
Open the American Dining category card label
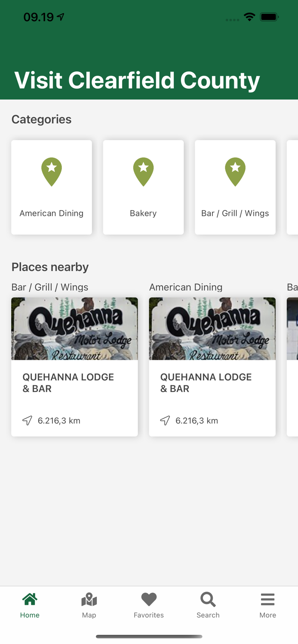coord(52,213)
